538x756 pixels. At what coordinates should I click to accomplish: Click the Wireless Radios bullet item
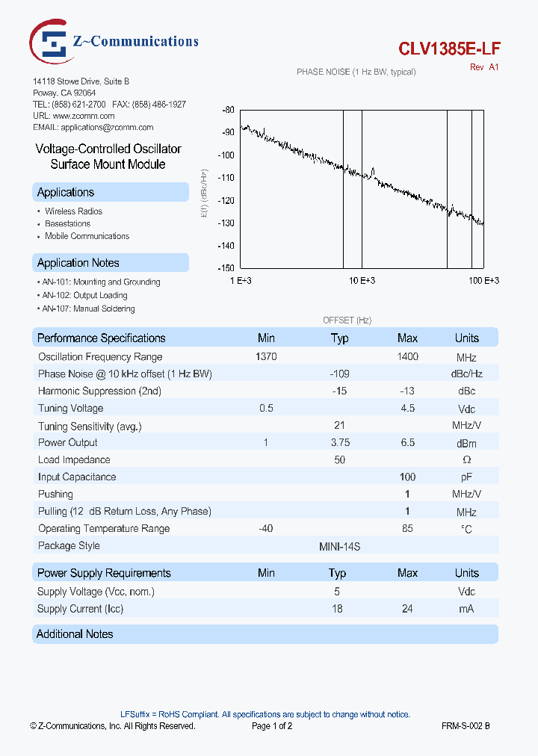coord(73,211)
